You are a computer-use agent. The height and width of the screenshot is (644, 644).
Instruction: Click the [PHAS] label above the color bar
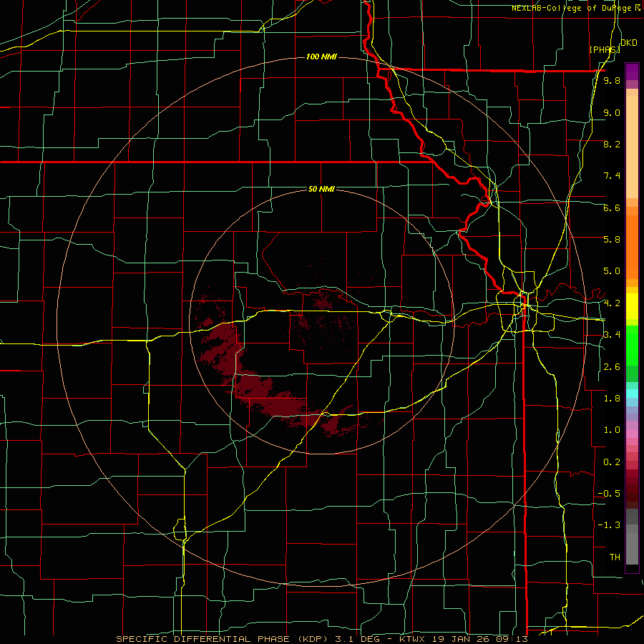605,49
